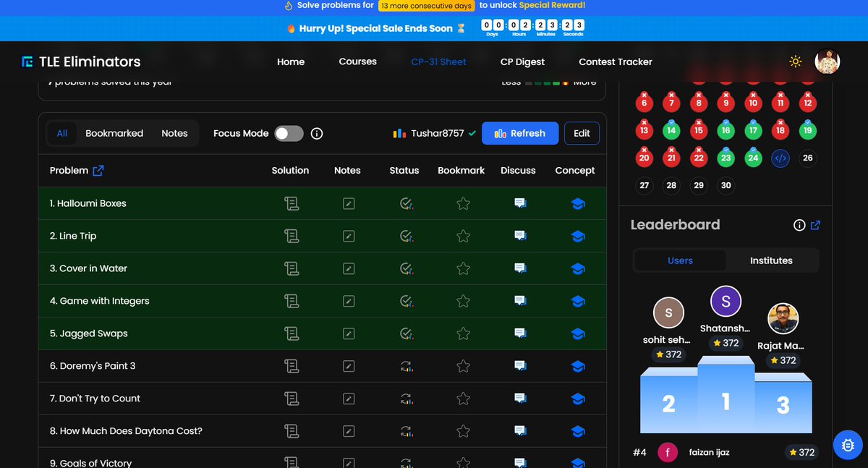The image size is (868, 468).
Task: Open the Contest Tracker page
Action: pos(616,61)
